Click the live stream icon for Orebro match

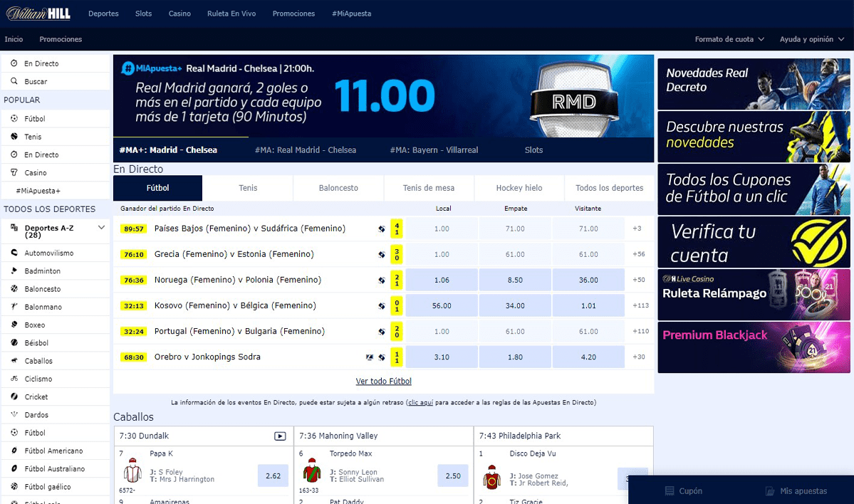[x=369, y=357]
